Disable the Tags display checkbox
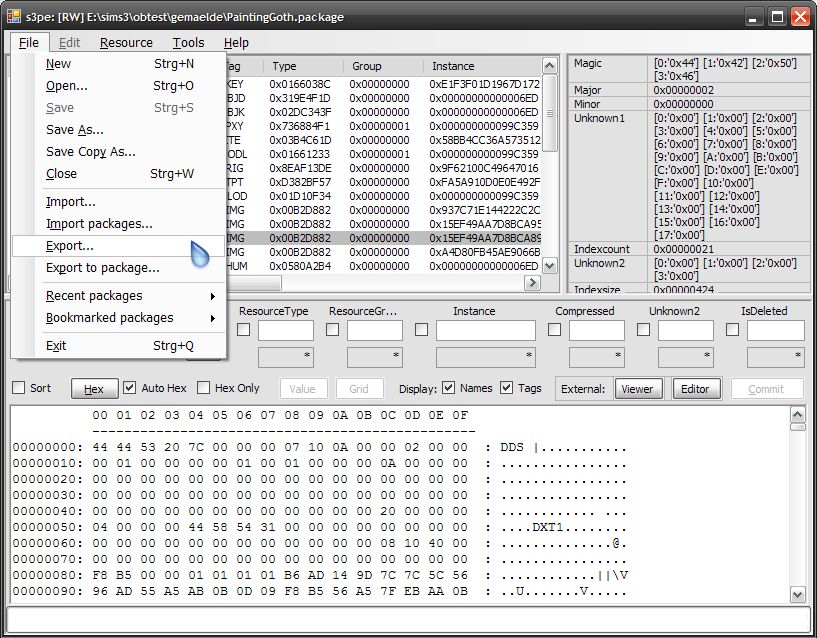The width and height of the screenshot is (817, 638). [507, 389]
